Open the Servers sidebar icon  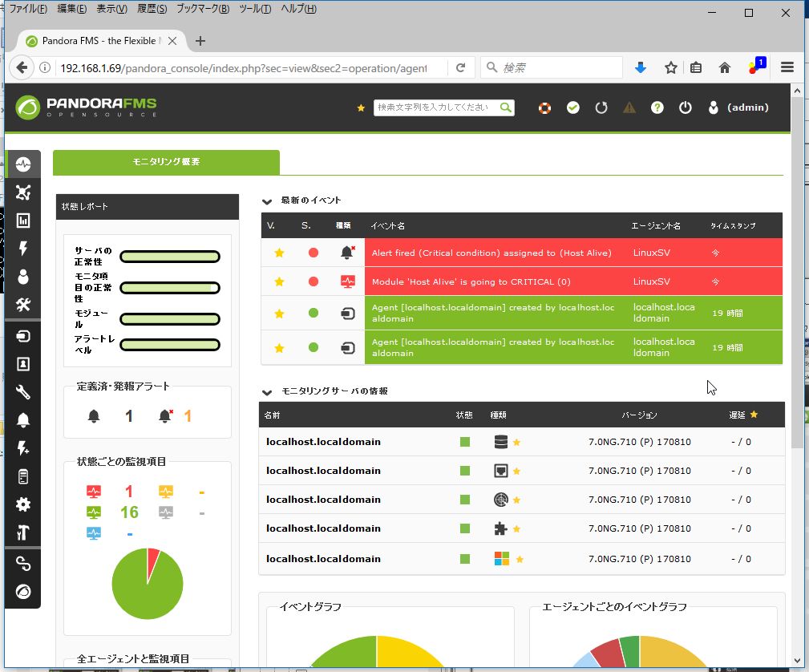click(23, 476)
